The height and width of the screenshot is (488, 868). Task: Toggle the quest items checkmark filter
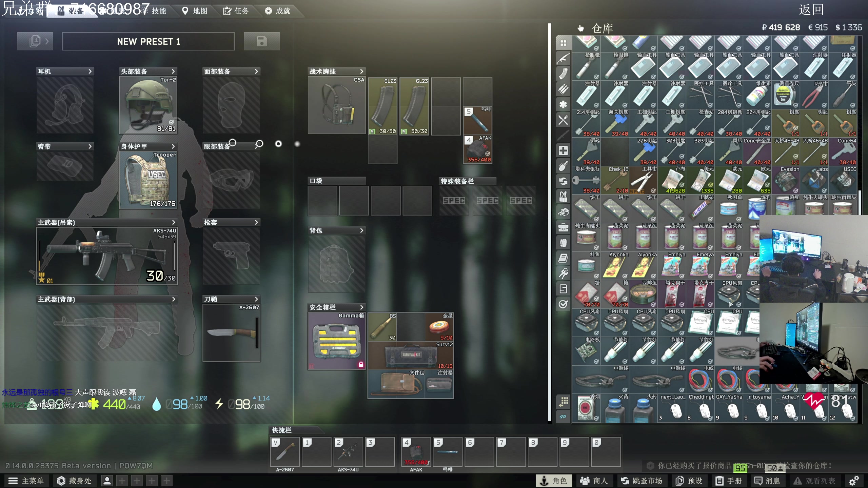[563, 304]
